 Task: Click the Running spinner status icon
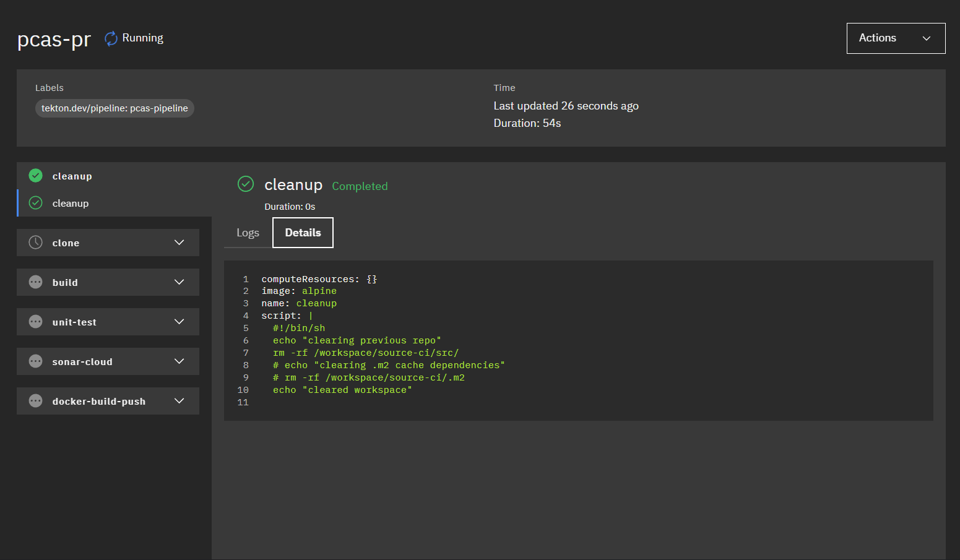[x=111, y=38]
